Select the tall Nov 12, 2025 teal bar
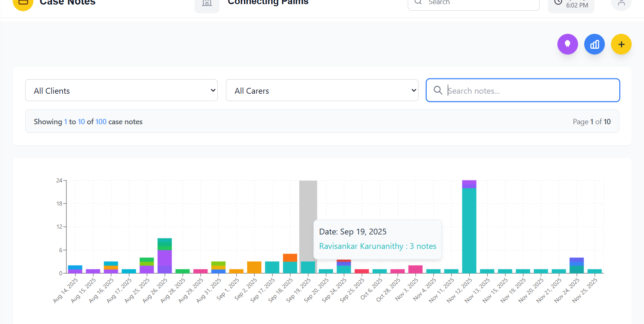 click(x=469, y=230)
